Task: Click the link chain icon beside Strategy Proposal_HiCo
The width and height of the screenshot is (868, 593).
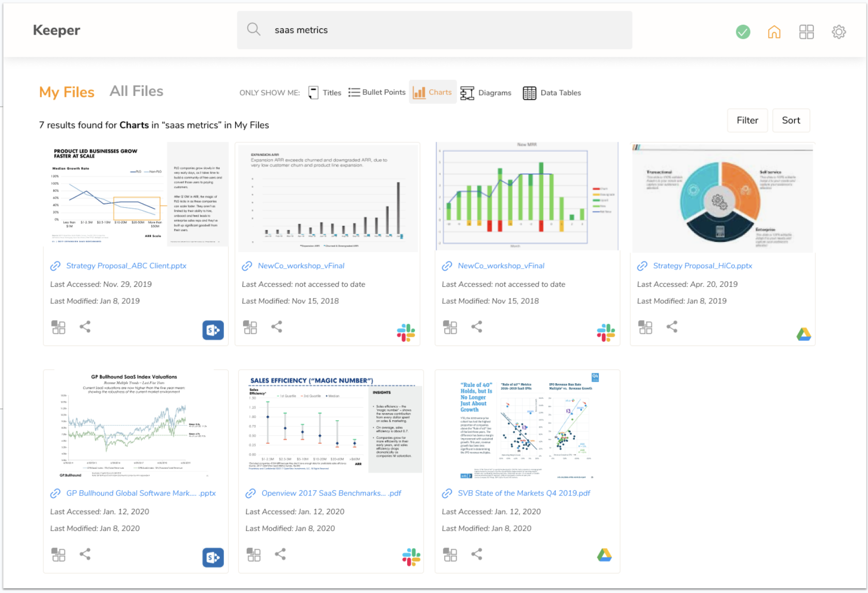Action: (642, 266)
